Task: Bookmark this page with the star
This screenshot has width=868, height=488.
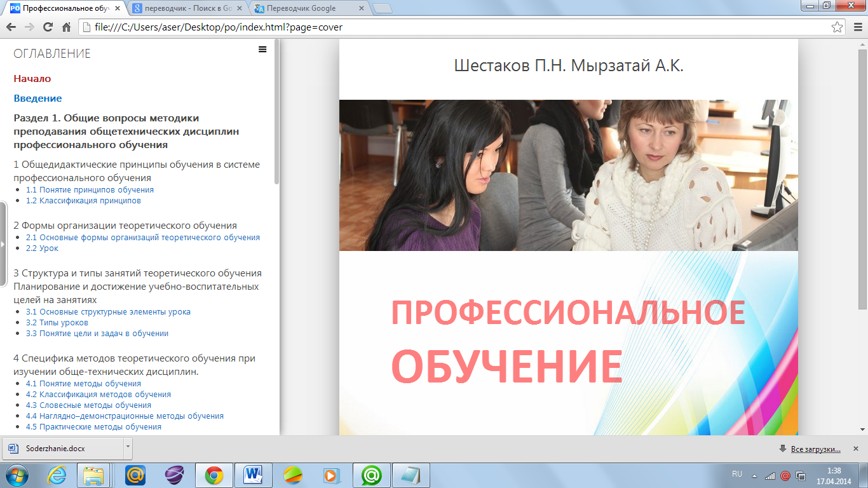Action: [x=837, y=27]
